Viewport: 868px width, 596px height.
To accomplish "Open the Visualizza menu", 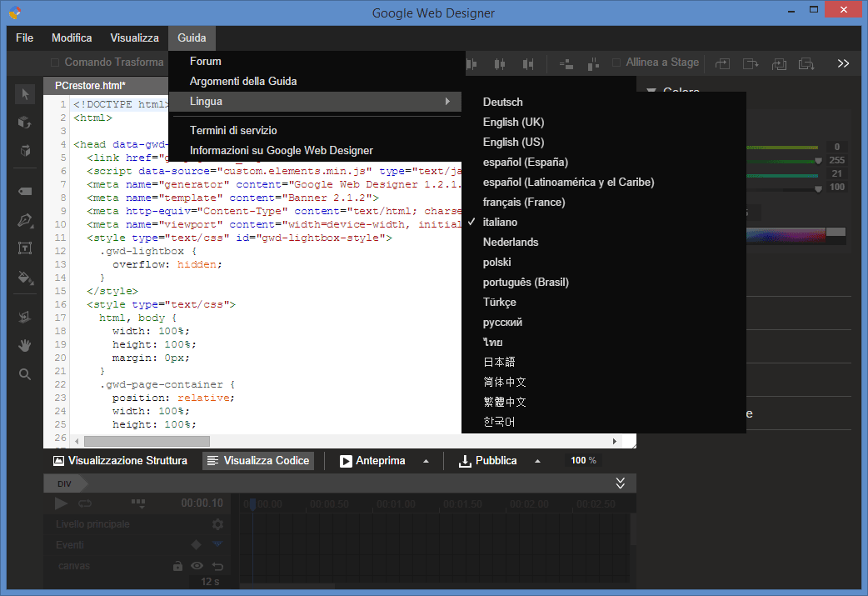I will [134, 38].
